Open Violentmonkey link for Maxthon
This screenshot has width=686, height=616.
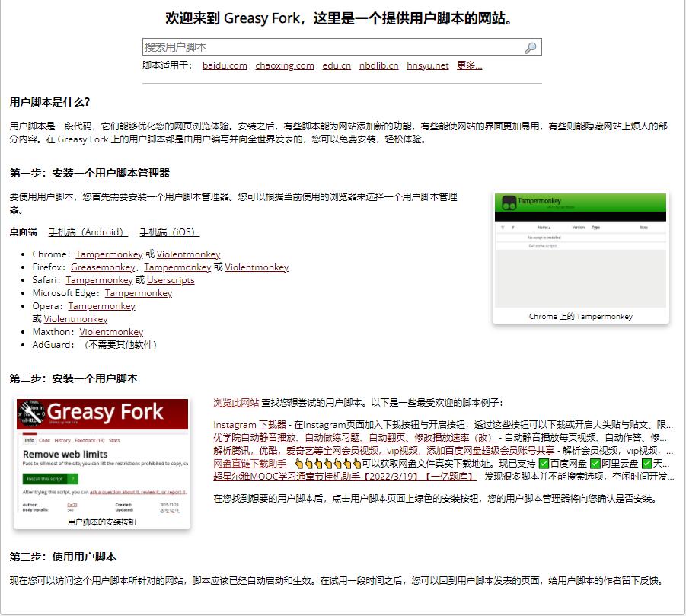111,332
